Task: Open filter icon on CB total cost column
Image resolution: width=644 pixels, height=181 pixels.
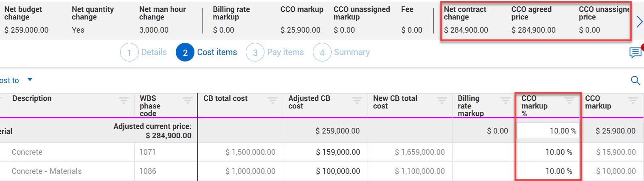Action: [272, 100]
